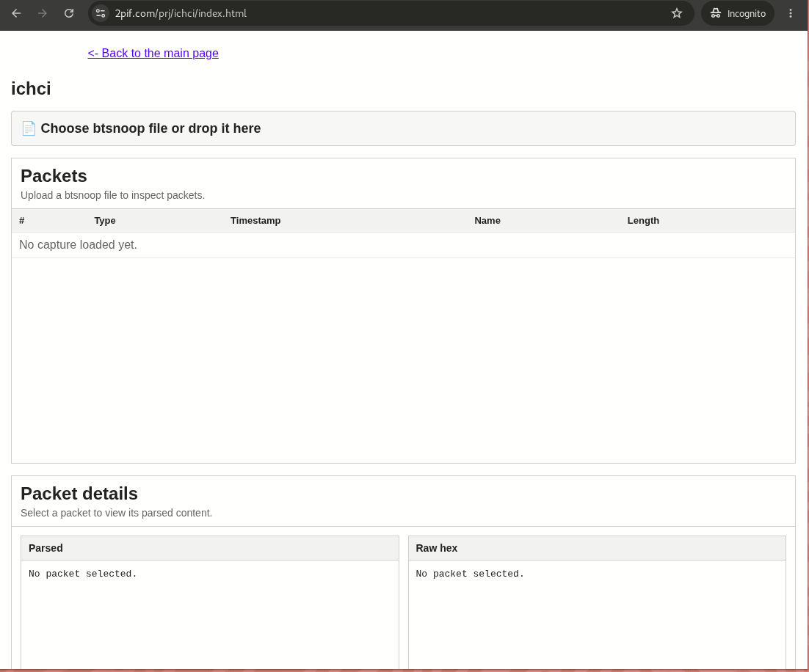Image resolution: width=809 pixels, height=672 pixels.
Task: Click 'No packet selected.' in Parsed panel
Action: pyautogui.click(x=82, y=574)
